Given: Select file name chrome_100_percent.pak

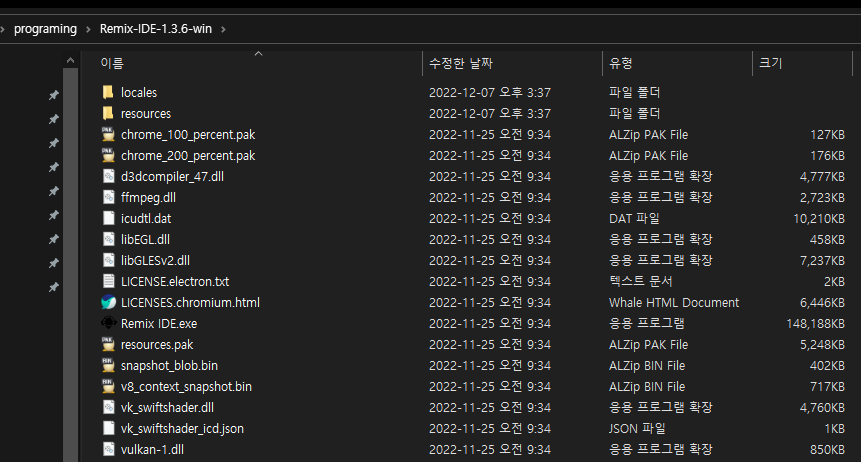Looking at the screenshot, I should click(x=188, y=135).
